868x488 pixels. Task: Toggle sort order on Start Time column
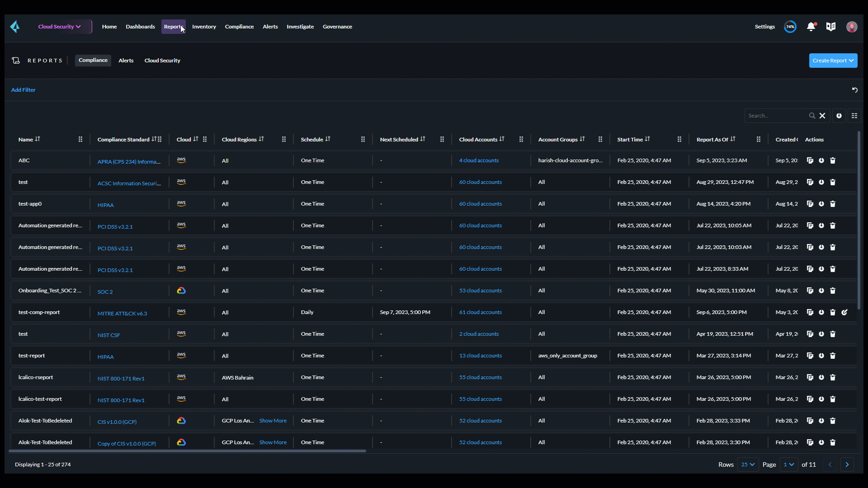tap(647, 139)
